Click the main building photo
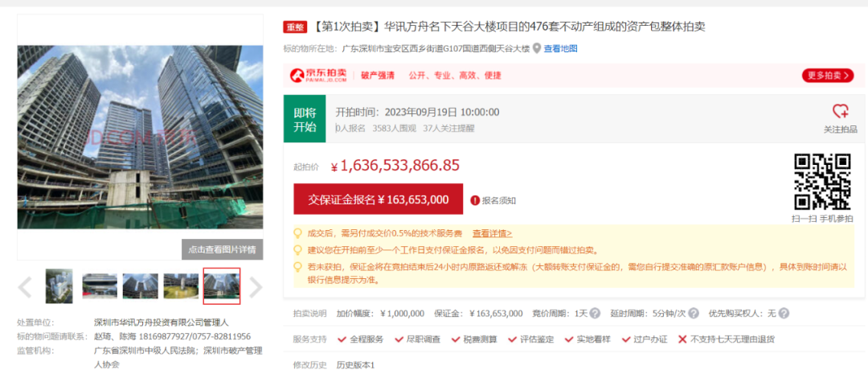 140,137
